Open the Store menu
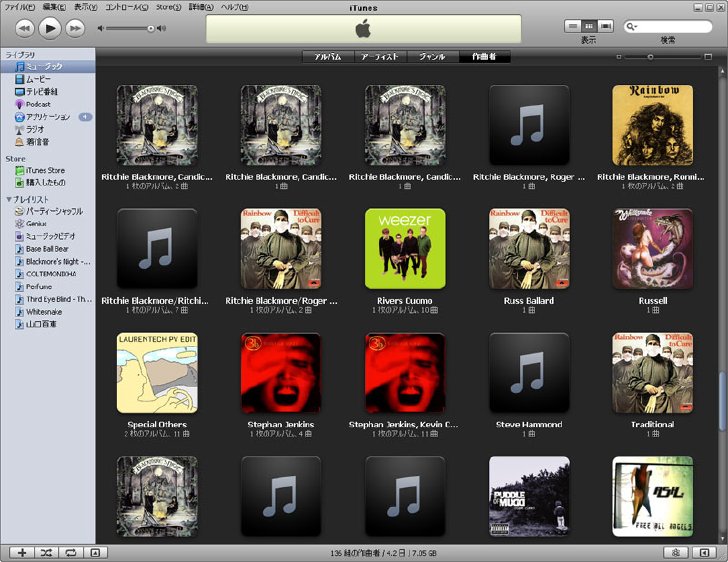This screenshot has width=728, height=562. click(x=168, y=7)
